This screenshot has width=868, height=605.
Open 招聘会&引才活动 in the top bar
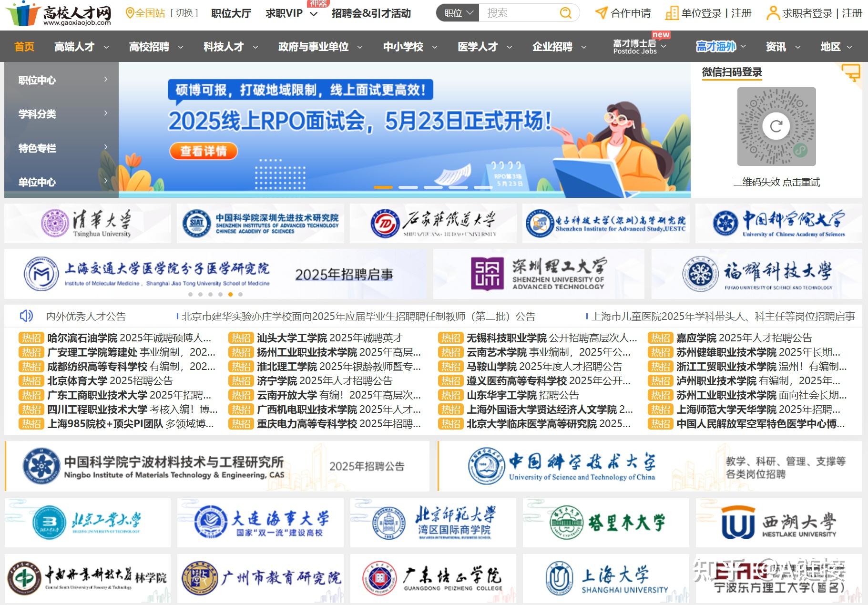371,13
